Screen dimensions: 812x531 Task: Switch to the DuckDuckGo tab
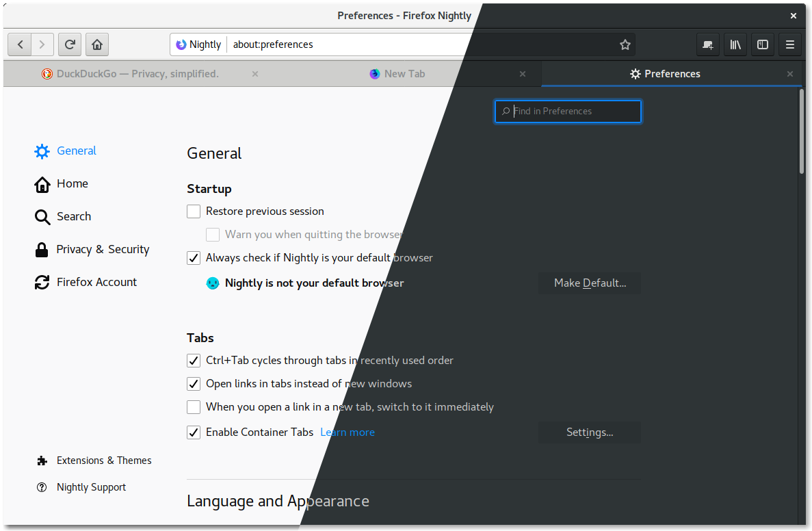[137, 74]
